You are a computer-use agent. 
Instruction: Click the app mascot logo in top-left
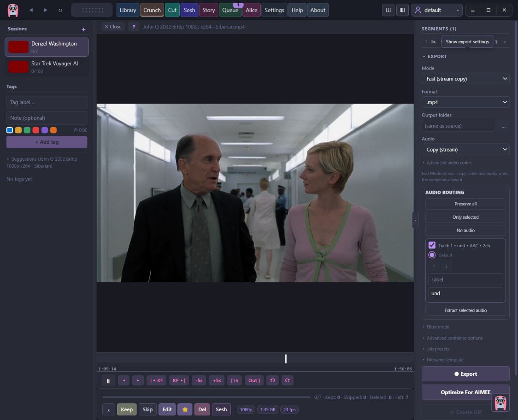coord(13,10)
